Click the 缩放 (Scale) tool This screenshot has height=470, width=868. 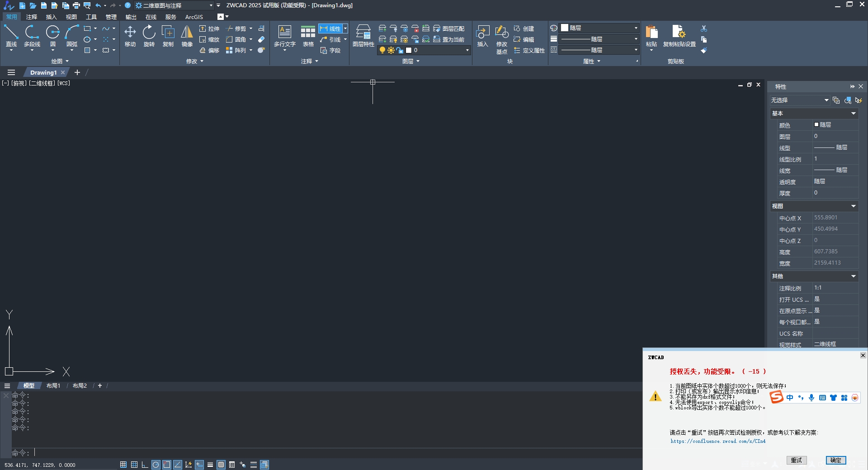click(209, 39)
